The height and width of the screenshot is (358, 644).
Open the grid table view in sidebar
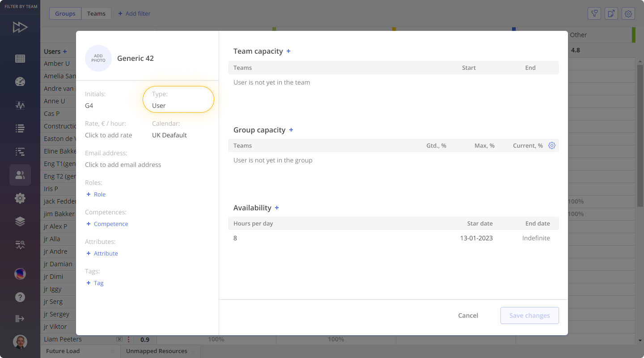pyautogui.click(x=20, y=59)
